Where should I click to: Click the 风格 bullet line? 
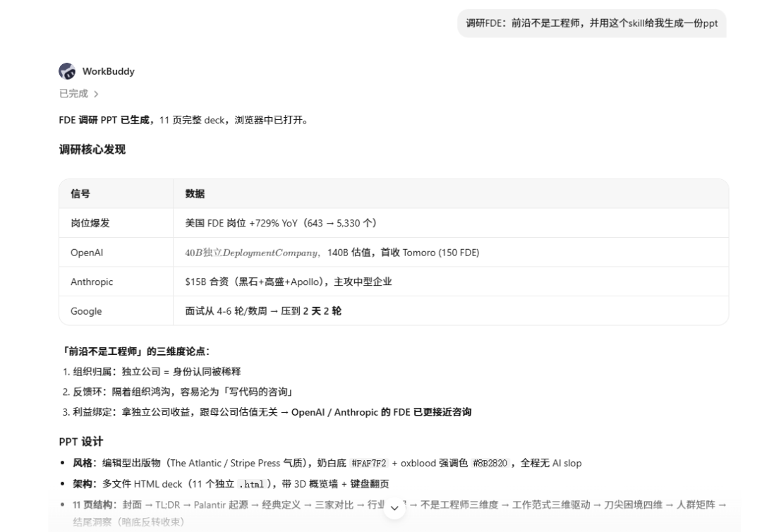327,463
